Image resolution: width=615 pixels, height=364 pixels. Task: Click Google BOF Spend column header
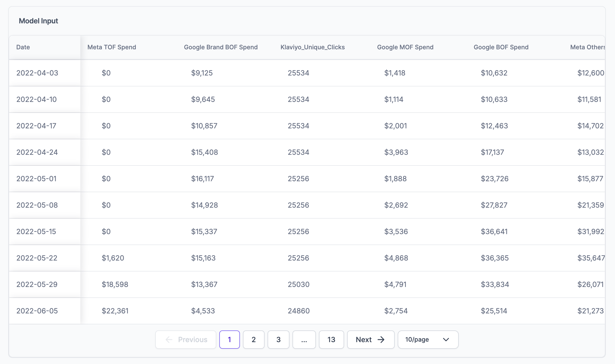501,47
